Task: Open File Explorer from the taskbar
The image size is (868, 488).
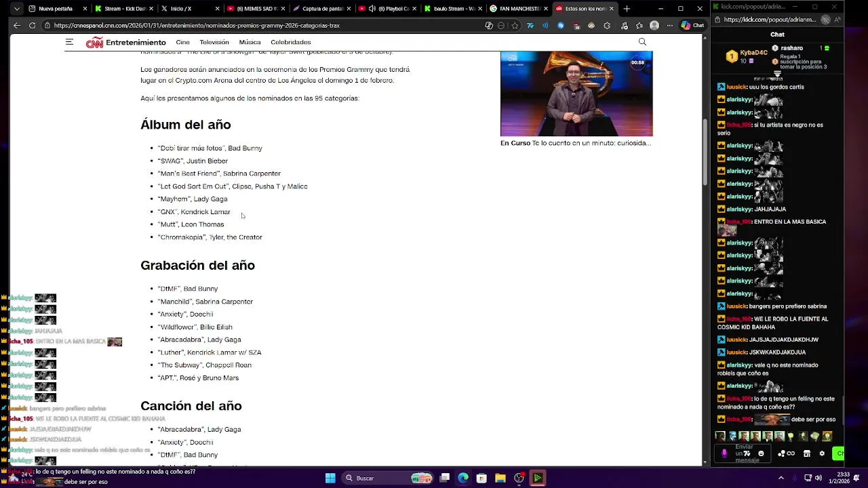Action: pos(500,478)
